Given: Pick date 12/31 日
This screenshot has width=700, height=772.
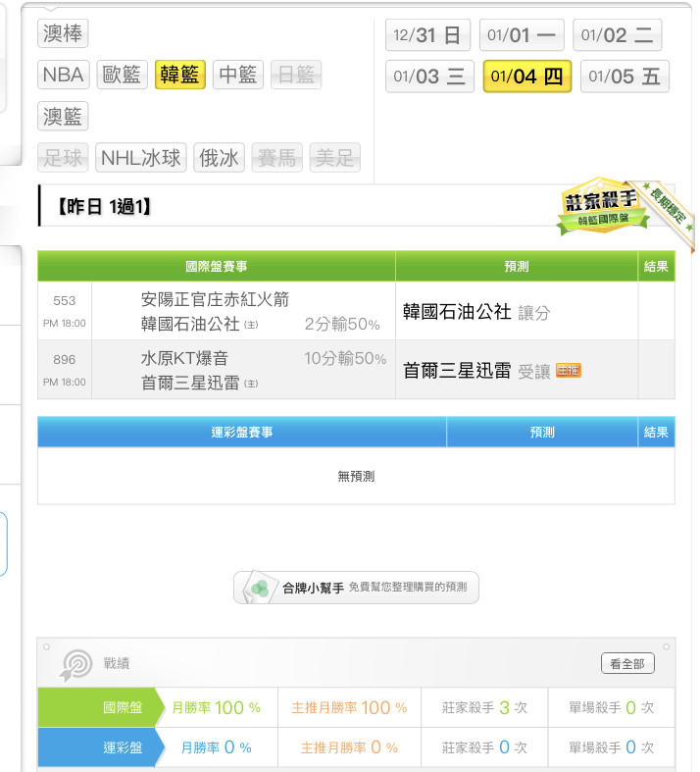Looking at the screenshot, I should [x=428, y=35].
